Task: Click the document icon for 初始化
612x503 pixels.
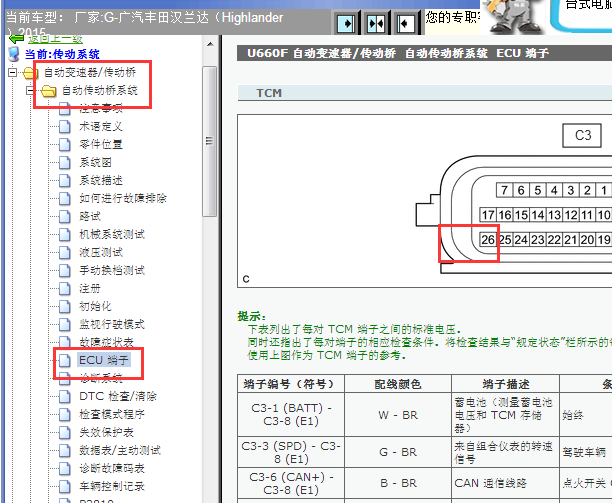Action: [x=65, y=306]
